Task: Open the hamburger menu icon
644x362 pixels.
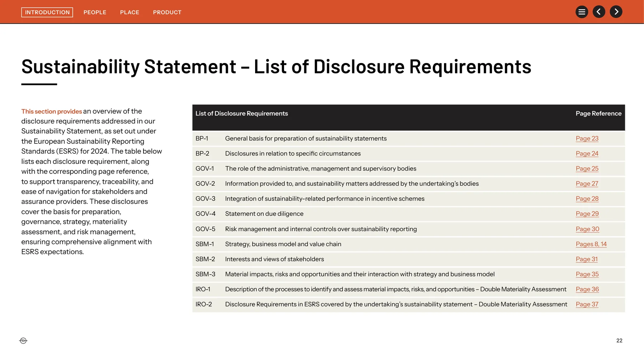Action: tap(582, 12)
